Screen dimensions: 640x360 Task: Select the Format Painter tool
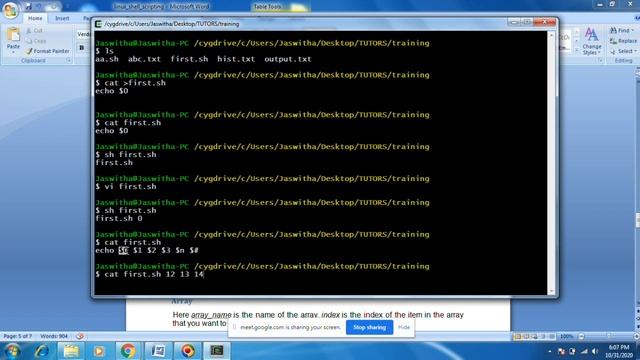(x=47, y=51)
